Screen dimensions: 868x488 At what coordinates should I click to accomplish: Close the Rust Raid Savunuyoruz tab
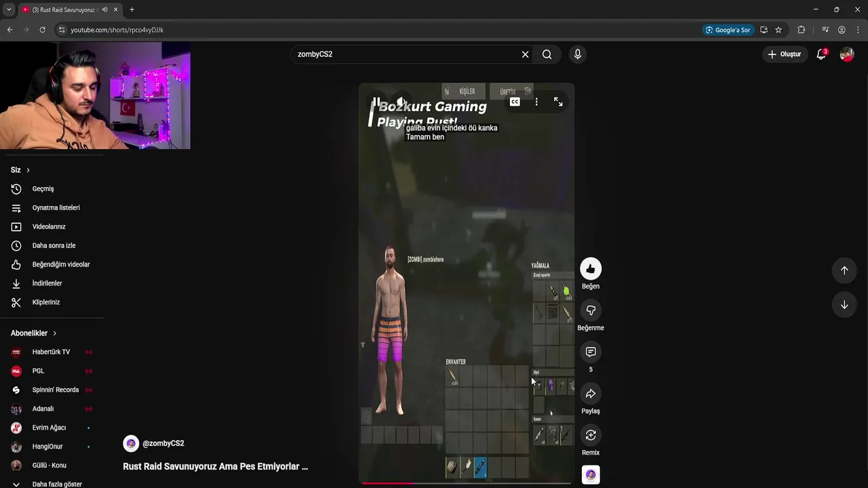pos(116,9)
